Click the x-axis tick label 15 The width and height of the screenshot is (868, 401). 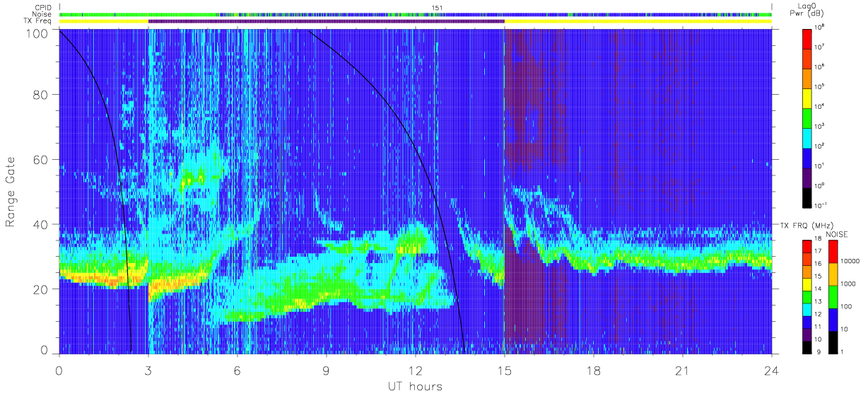[505, 370]
